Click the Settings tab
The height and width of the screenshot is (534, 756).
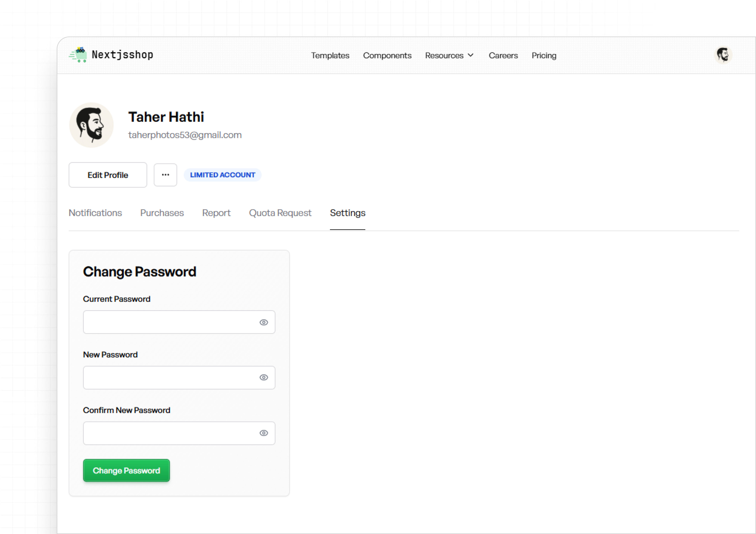(x=347, y=213)
